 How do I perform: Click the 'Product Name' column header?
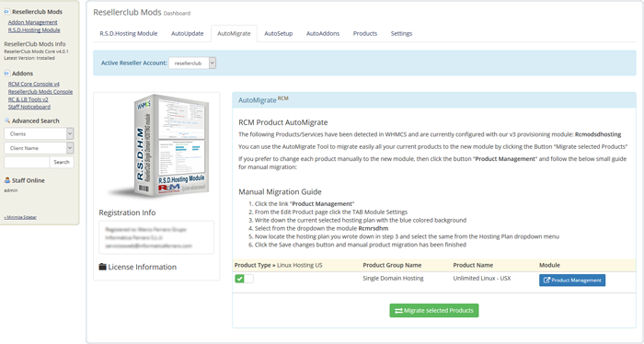tap(473, 265)
